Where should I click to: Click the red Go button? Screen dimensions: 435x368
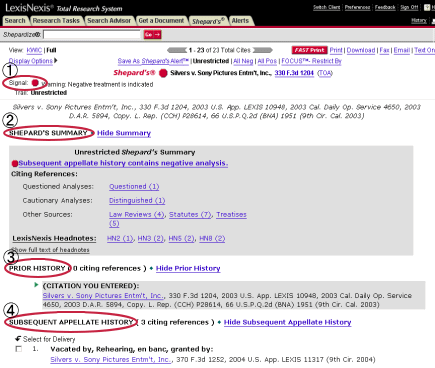point(152,35)
